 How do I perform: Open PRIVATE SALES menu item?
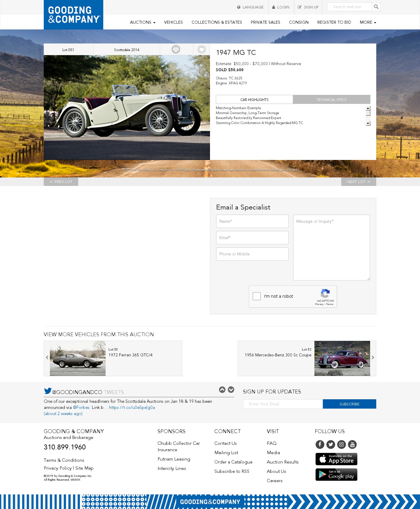[x=265, y=22]
